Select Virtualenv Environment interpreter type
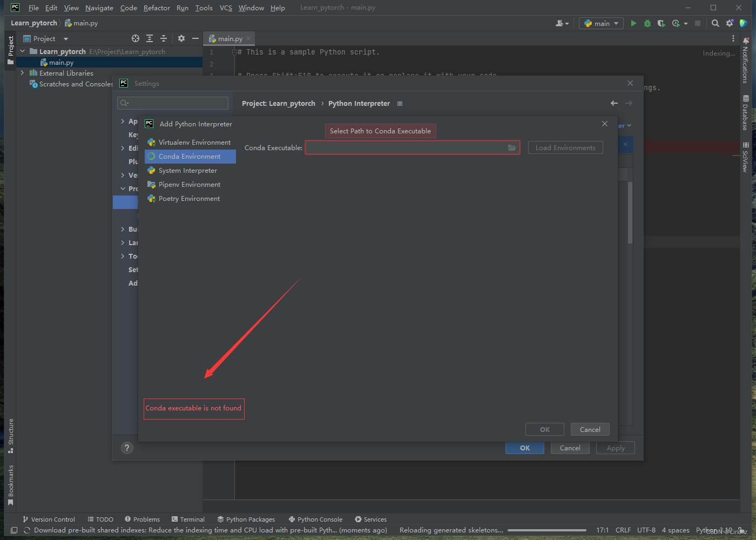 (x=190, y=143)
